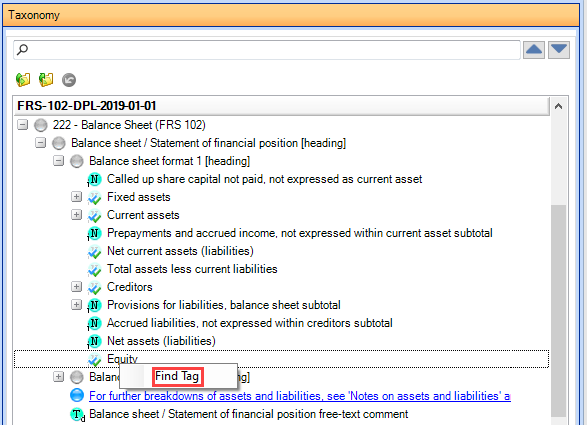Select the 'Equity' tree item
The width and height of the screenshot is (587, 425).
[x=122, y=359]
